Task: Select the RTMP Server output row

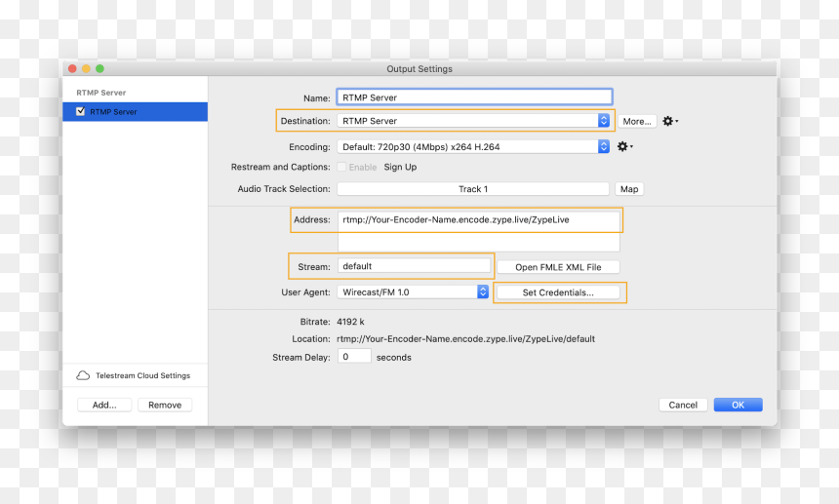Action: (x=135, y=112)
